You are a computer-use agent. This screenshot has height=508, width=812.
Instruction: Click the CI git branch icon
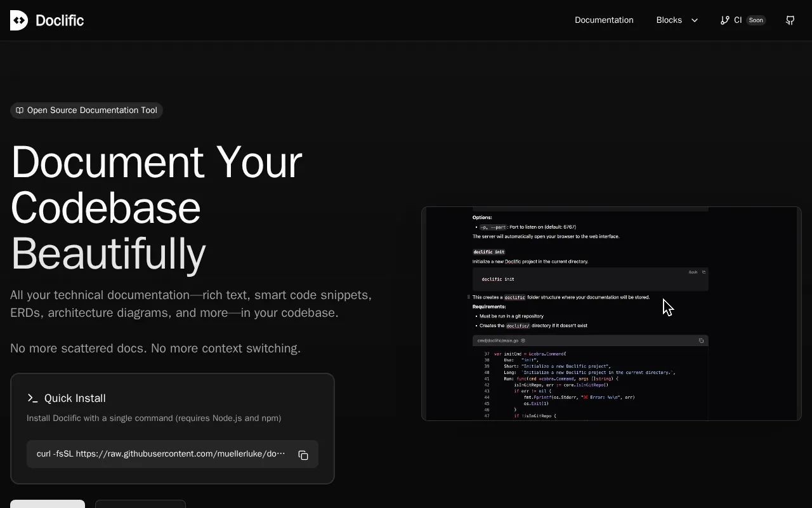pos(725,20)
